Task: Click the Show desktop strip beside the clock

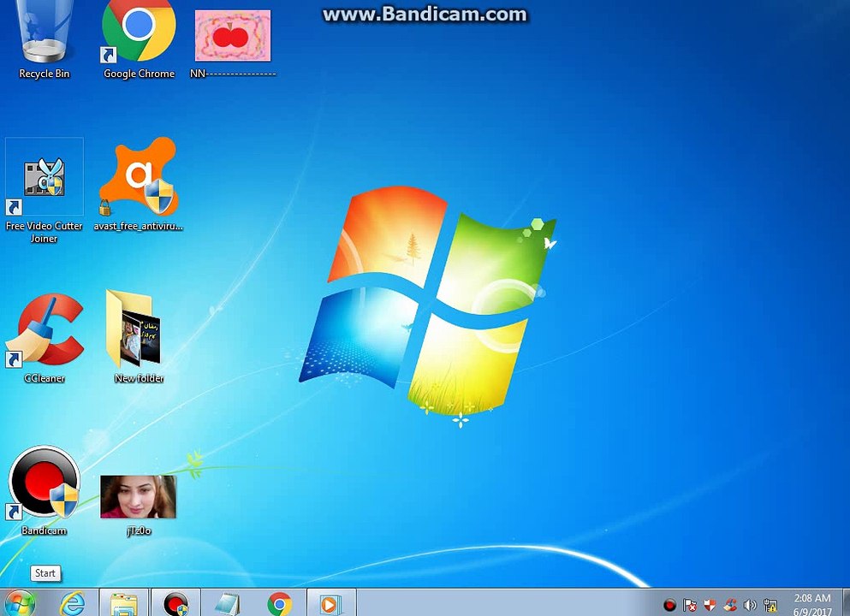Action: [x=847, y=602]
